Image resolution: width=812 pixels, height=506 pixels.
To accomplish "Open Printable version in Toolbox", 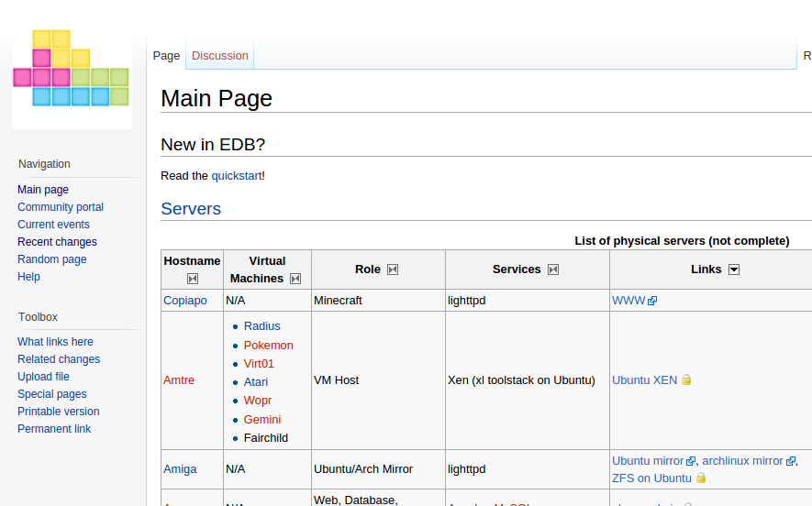I will click(x=58, y=412).
